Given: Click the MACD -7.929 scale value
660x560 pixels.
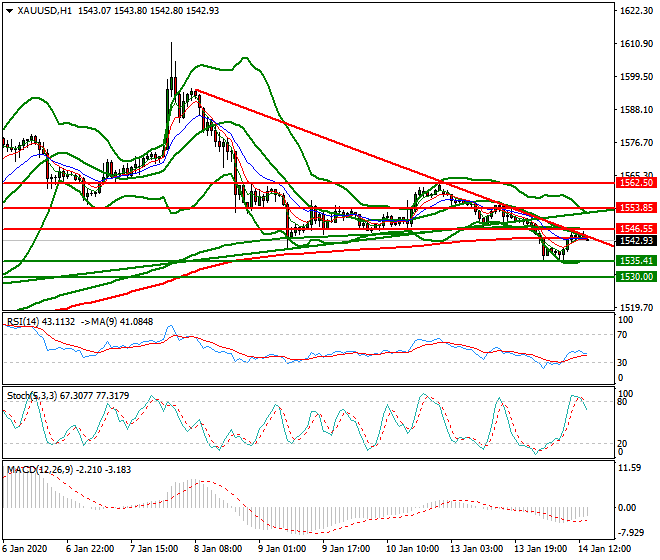Looking at the screenshot, I should pyautogui.click(x=631, y=533).
